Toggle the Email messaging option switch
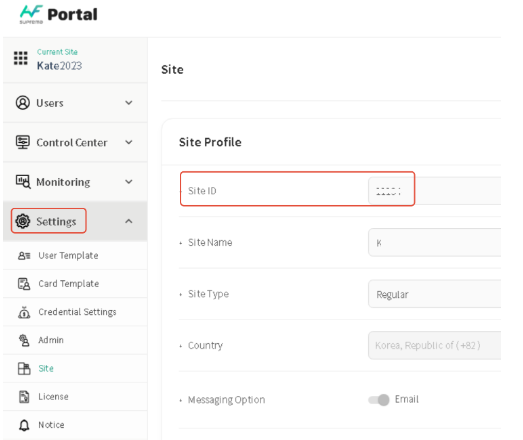 click(379, 400)
